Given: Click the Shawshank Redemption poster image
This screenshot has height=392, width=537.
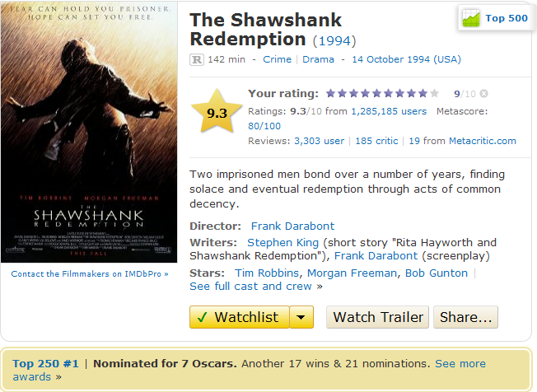Looking at the screenshot, I should tap(89, 133).
